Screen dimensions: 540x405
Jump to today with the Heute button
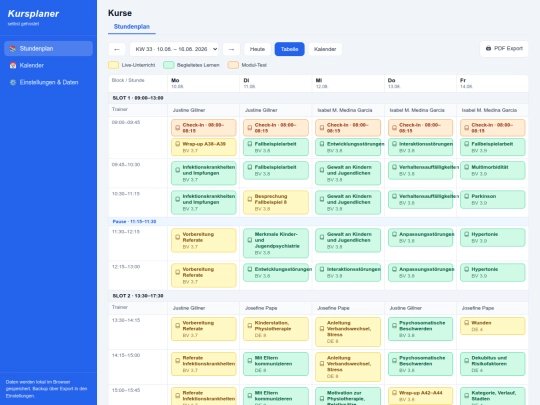coord(257,49)
